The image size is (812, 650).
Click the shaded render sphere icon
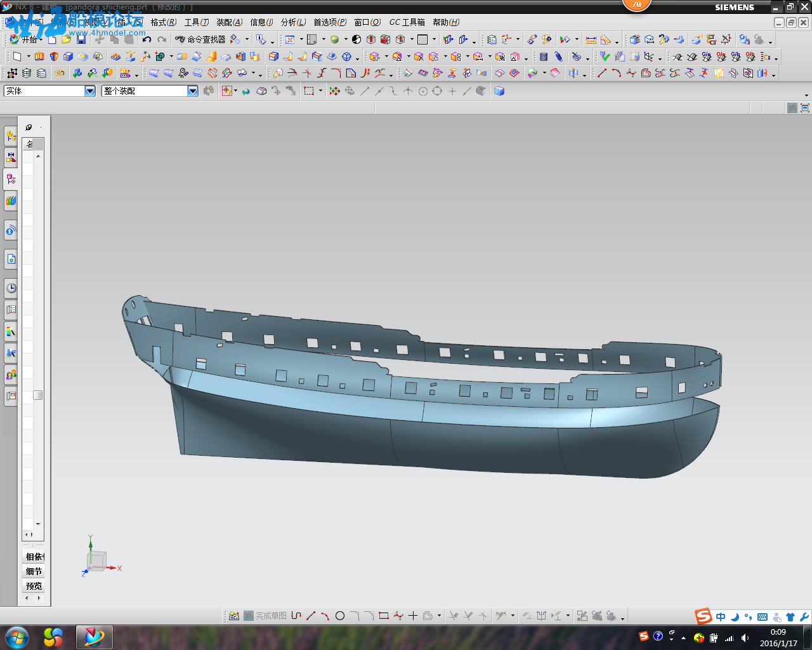[x=334, y=39]
